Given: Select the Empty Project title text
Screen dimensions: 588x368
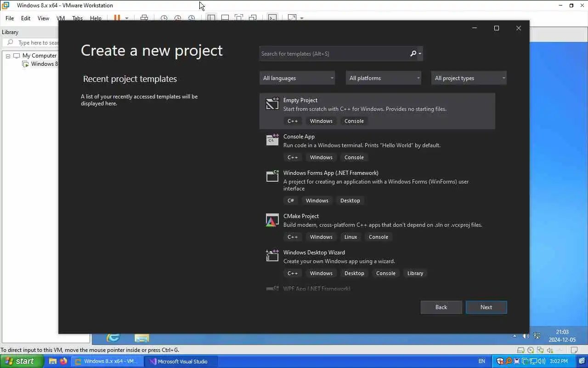Looking at the screenshot, I should [300, 100].
